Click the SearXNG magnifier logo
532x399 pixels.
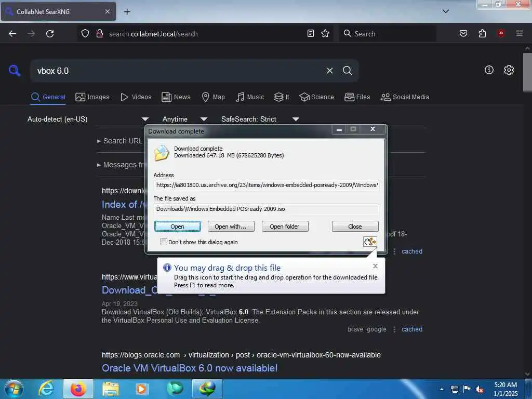coord(14,71)
